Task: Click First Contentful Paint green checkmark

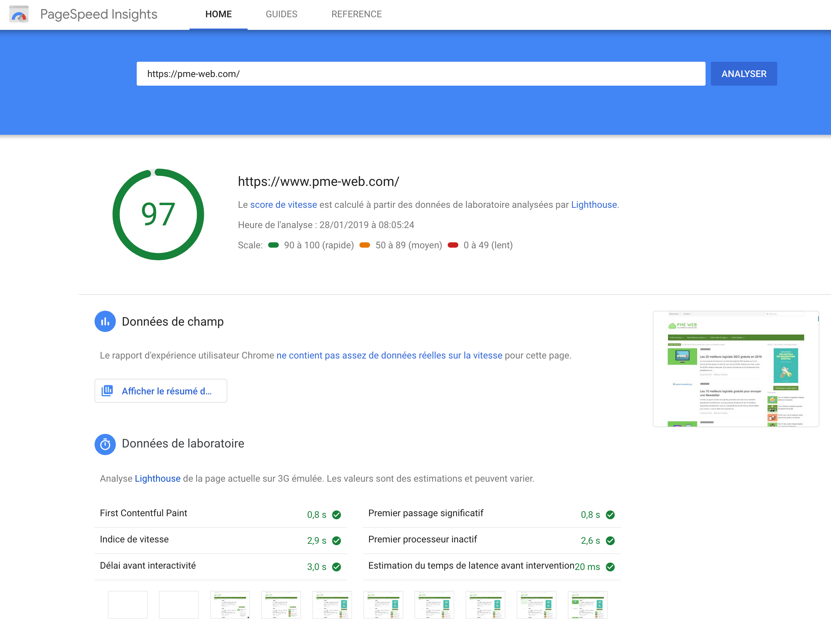Action: (337, 515)
